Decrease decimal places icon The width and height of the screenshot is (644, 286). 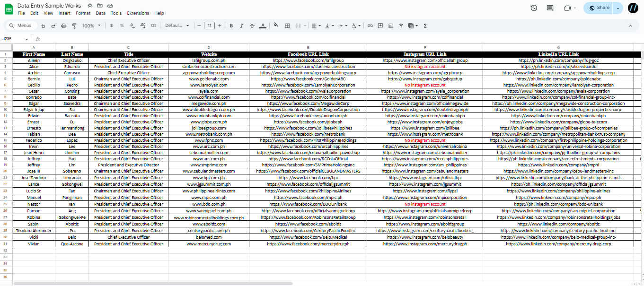pyautogui.click(x=132, y=26)
